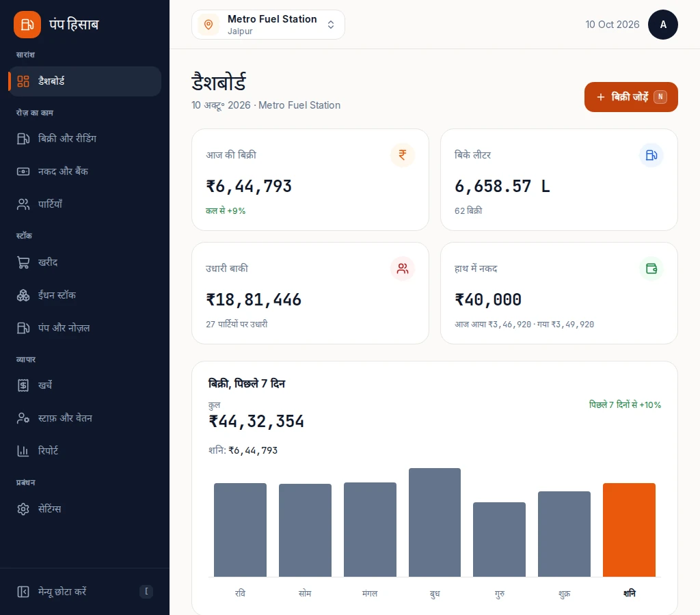Click the 10 Oct 2026 date in header

[x=612, y=25]
